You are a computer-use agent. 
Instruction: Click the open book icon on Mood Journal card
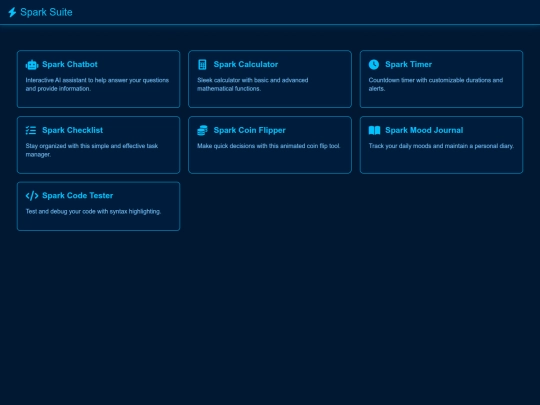(374, 130)
